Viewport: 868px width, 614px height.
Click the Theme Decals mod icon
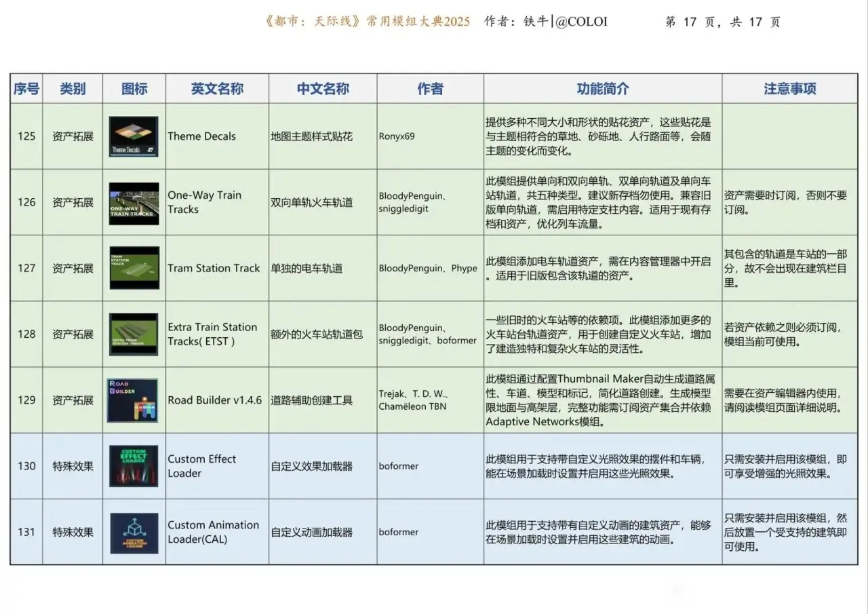click(134, 137)
